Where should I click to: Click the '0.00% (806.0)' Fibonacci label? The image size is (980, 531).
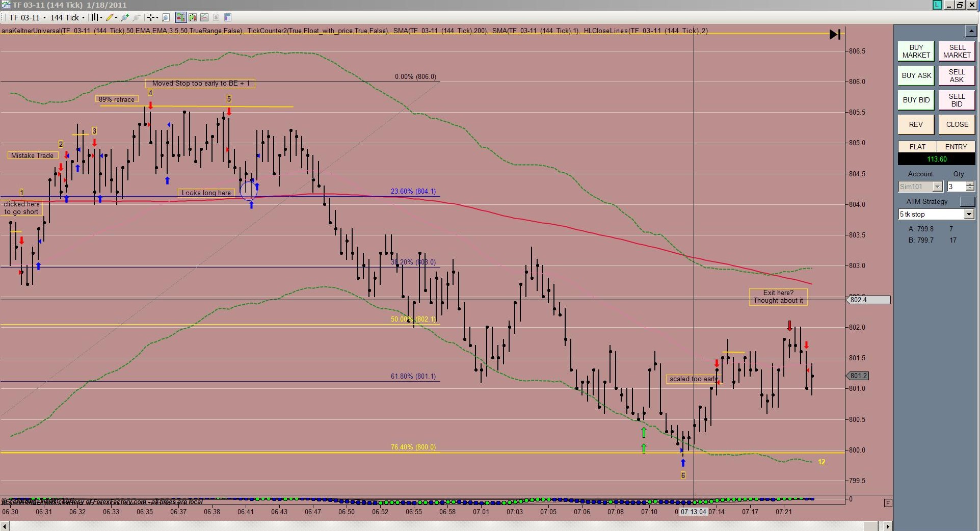(x=415, y=76)
